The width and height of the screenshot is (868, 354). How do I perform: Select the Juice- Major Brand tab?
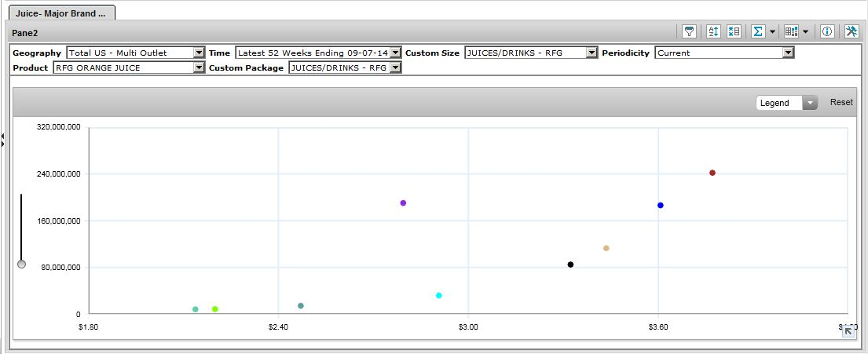pyautogui.click(x=60, y=13)
